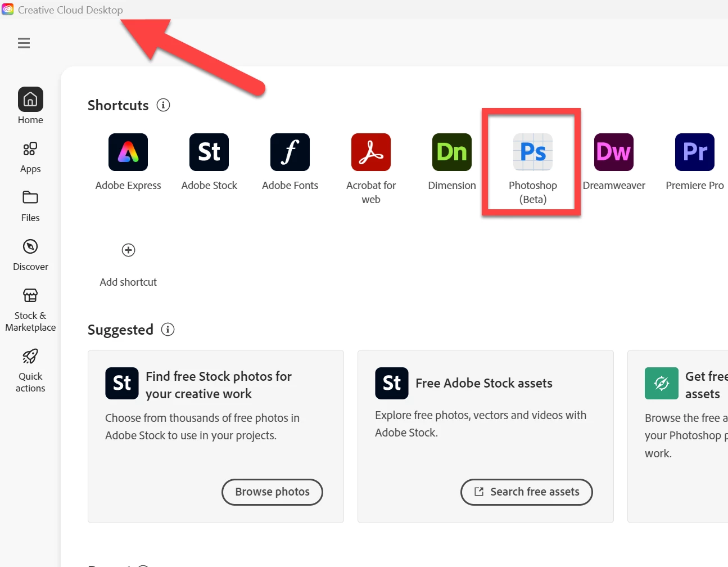Click the Suggested heading
The width and height of the screenshot is (728, 567).
120,330
